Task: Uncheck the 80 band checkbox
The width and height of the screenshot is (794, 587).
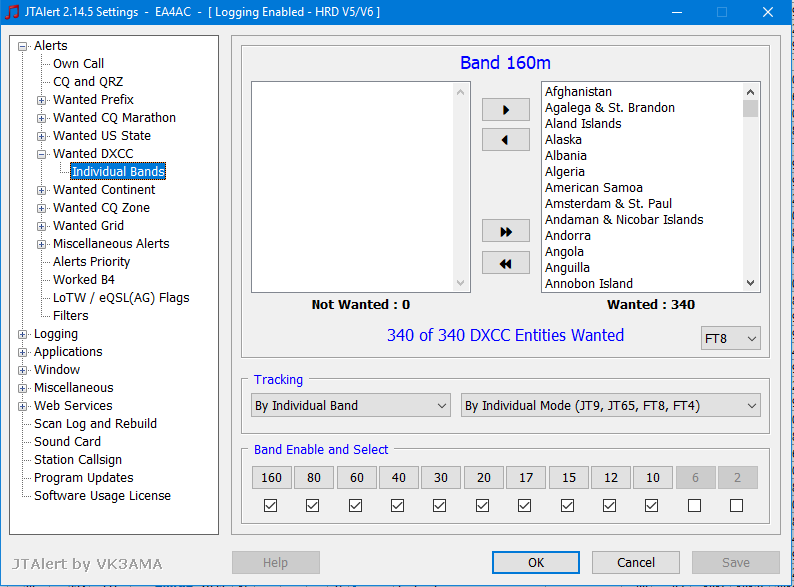Action: point(313,506)
